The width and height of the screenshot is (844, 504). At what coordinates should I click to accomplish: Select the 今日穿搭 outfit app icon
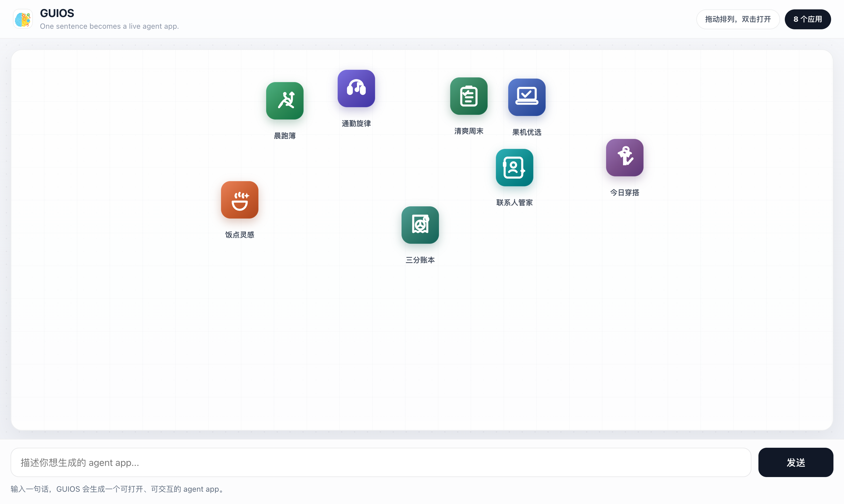625,158
